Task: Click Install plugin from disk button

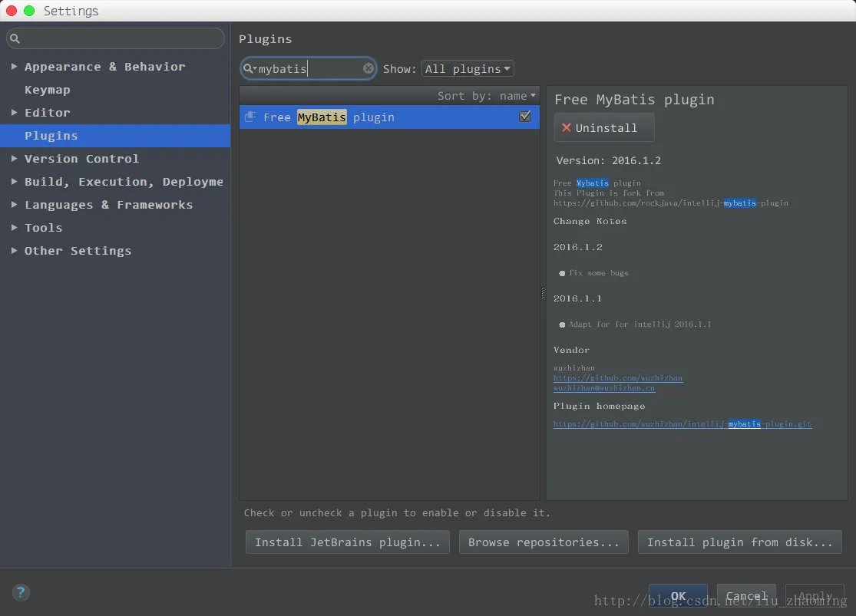Action: point(739,542)
